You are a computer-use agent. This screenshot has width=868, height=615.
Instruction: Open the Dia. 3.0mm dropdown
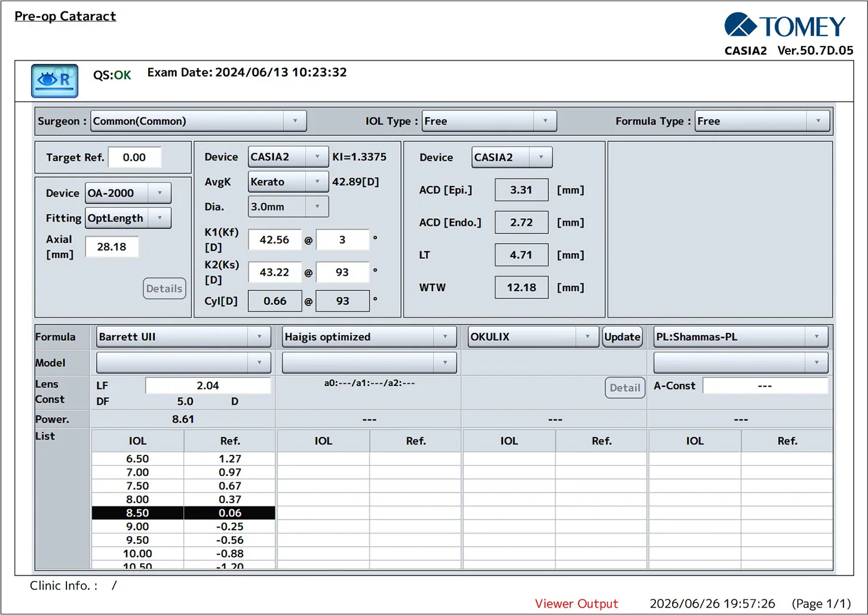(x=289, y=207)
